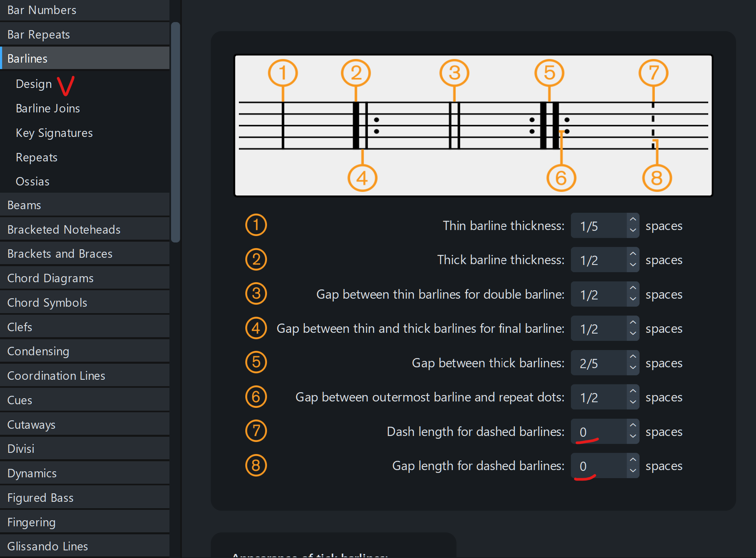The image size is (756, 558).
Task: Increase thin barline thickness with up arrow
Action: pos(633,220)
